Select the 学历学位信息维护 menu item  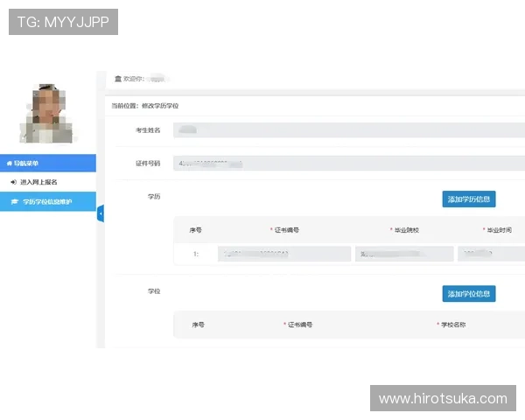tap(48, 201)
